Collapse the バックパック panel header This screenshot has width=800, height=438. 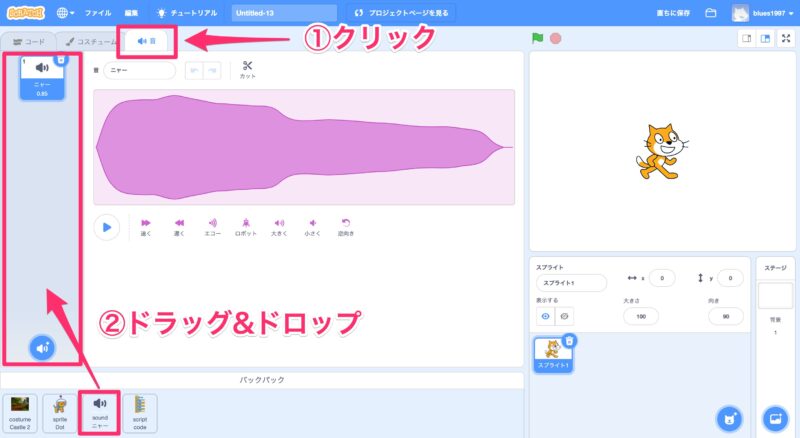pyautogui.click(x=262, y=381)
